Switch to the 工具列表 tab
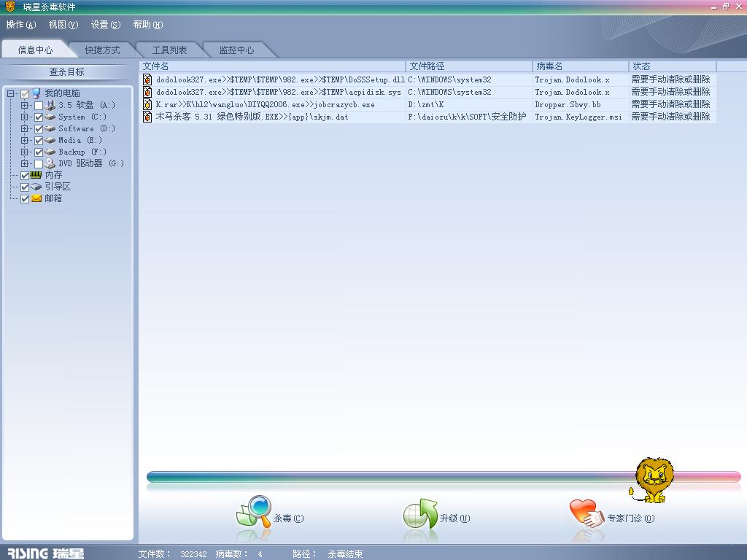This screenshot has width=747, height=560. click(x=169, y=50)
